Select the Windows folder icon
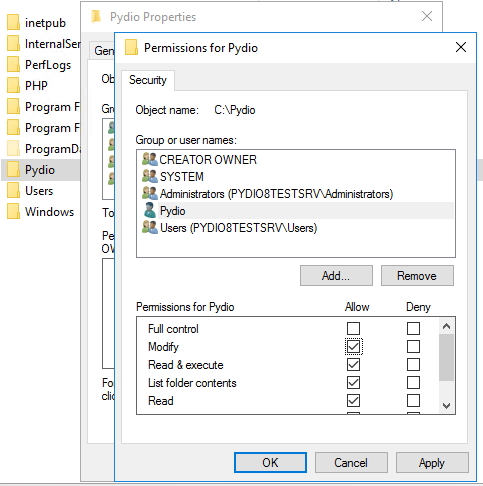483x486 pixels. 13,212
